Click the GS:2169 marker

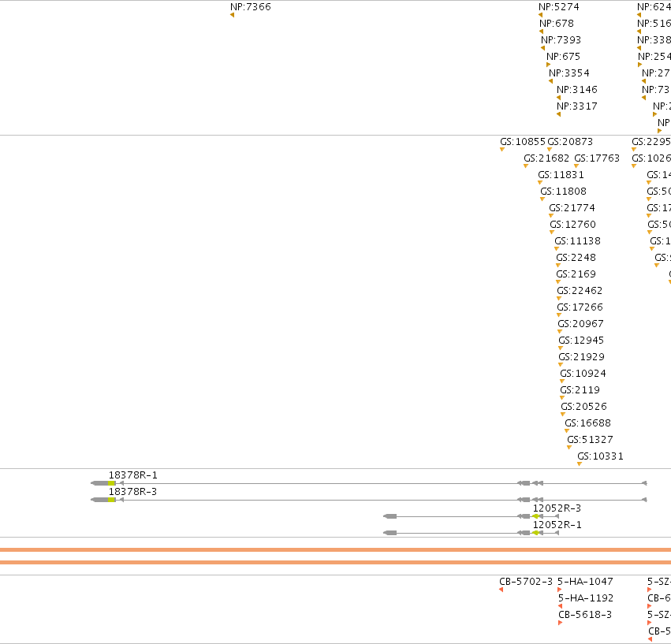pos(558,282)
